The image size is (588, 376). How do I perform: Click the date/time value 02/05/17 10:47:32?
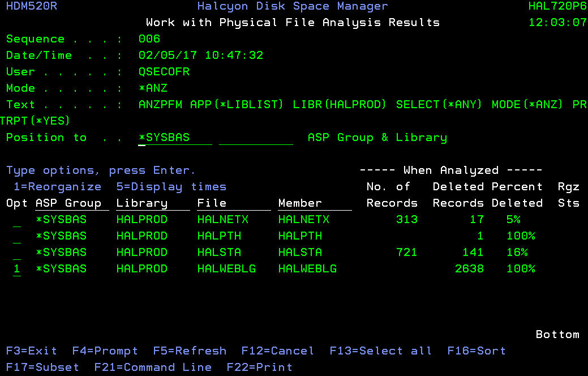point(201,55)
